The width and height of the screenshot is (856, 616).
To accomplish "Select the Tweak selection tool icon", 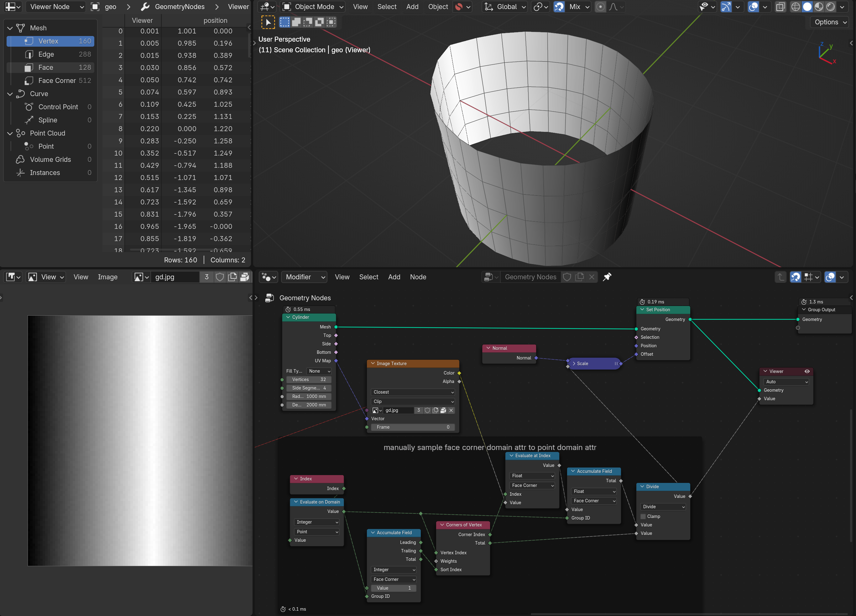I will 268,22.
